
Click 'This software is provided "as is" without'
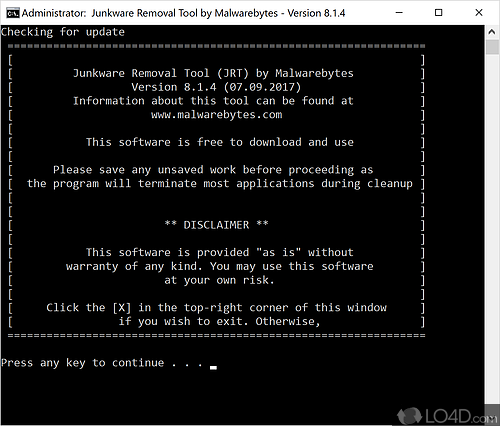220,252
